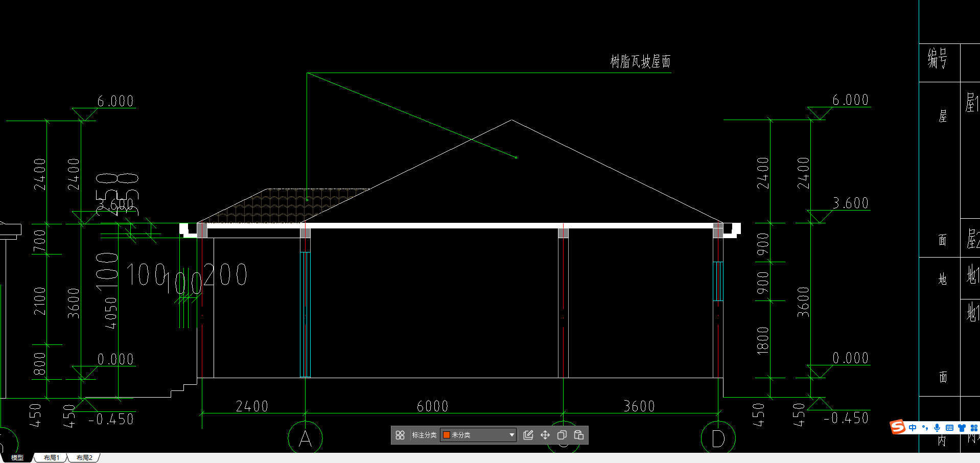The image size is (980, 463).
Task: Toggle the punctuation mode icon
Action: click(925, 428)
